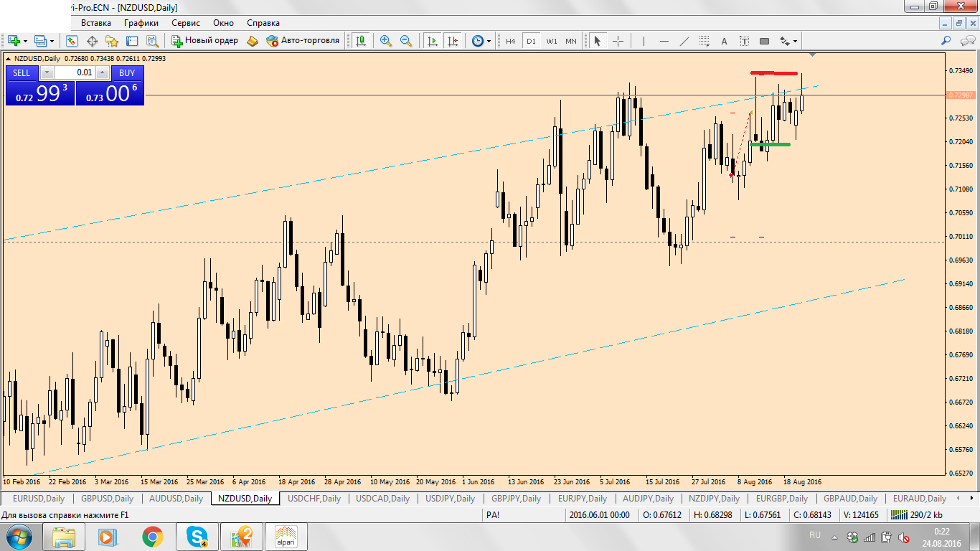Click the 290/2 kb connection status
Screen dimensions: 980x551
click(x=917, y=514)
